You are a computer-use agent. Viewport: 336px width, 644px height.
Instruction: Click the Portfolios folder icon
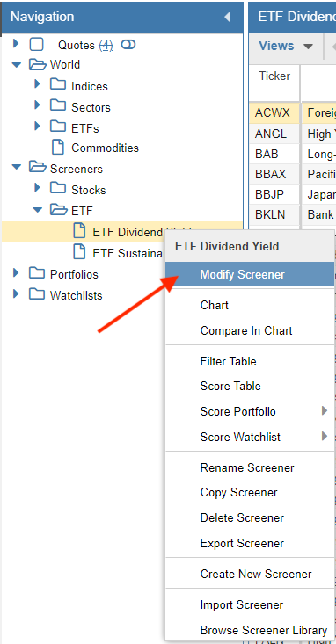[37, 273]
